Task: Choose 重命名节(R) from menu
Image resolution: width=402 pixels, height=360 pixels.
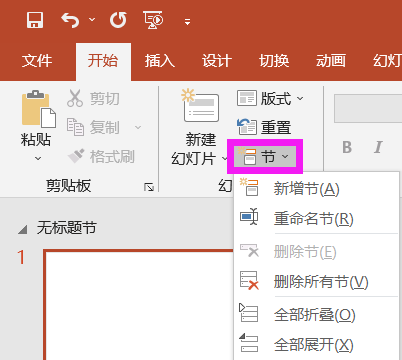Action: (x=317, y=219)
